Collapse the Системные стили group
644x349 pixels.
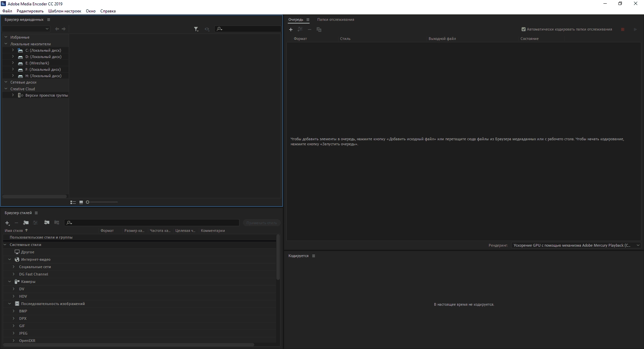(5, 245)
